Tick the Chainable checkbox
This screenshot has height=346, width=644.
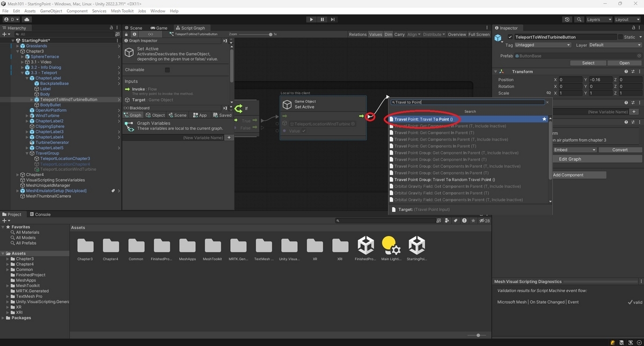[167, 70]
